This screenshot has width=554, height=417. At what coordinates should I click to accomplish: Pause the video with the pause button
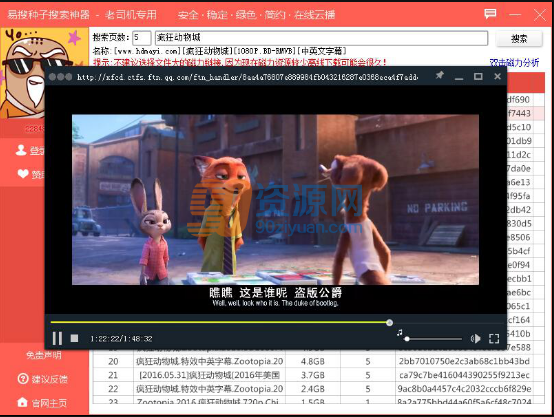tap(57, 338)
